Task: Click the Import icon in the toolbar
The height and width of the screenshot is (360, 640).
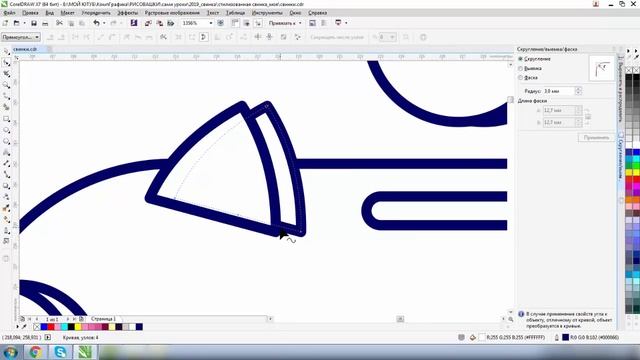Action: pos(148,23)
